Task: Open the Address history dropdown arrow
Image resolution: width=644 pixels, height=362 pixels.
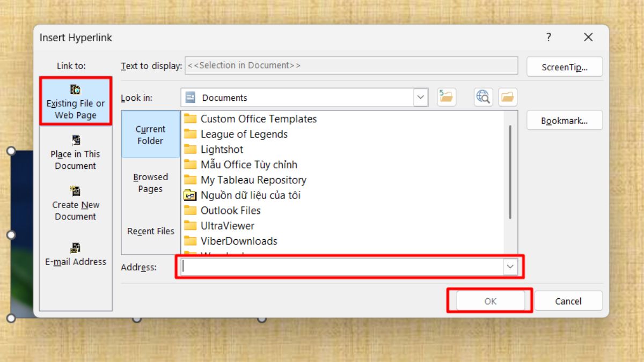Action: tap(510, 267)
